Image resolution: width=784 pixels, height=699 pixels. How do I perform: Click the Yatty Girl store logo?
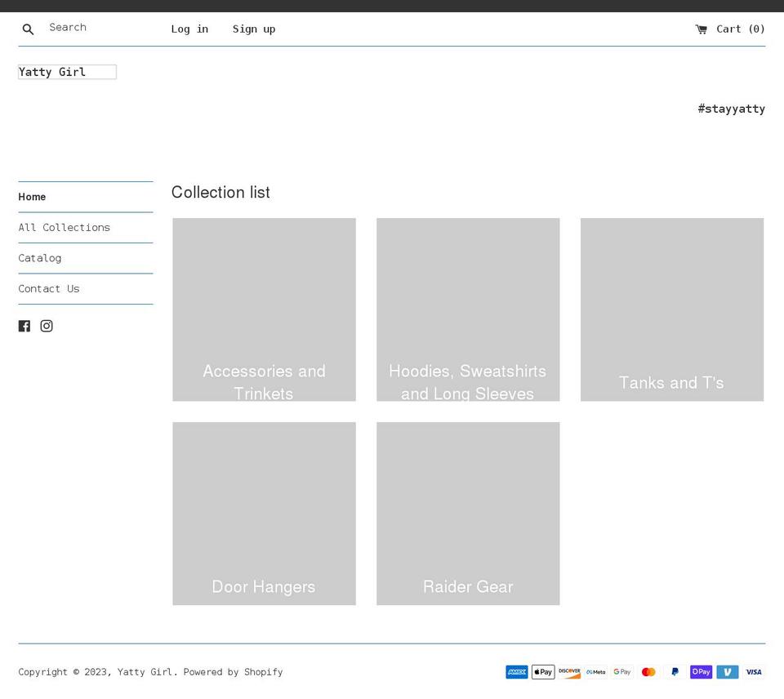(68, 72)
